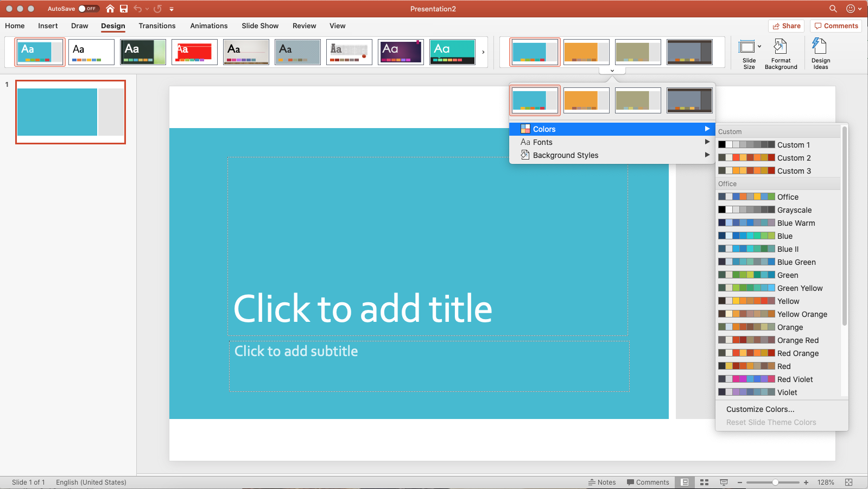Image resolution: width=868 pixels, height=489 pixels.
Task: Open Design Ideas pane
Action: click(x=820, y=54)
